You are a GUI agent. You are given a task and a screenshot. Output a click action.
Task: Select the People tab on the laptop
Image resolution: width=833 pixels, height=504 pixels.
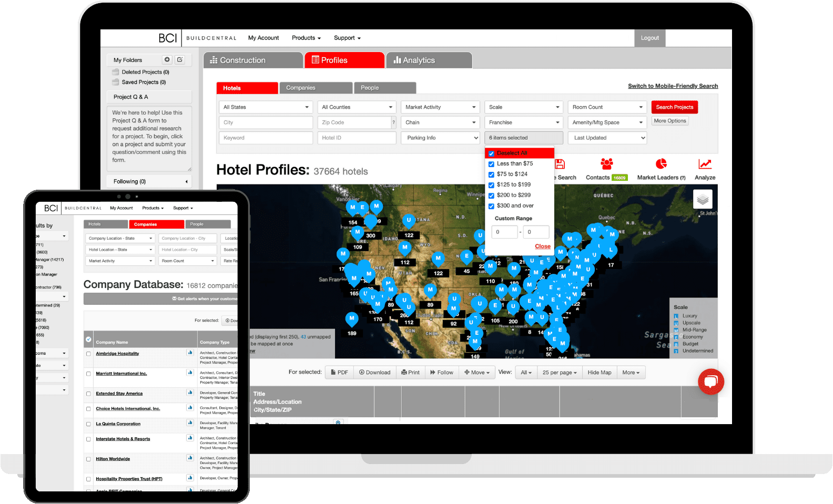385,88
